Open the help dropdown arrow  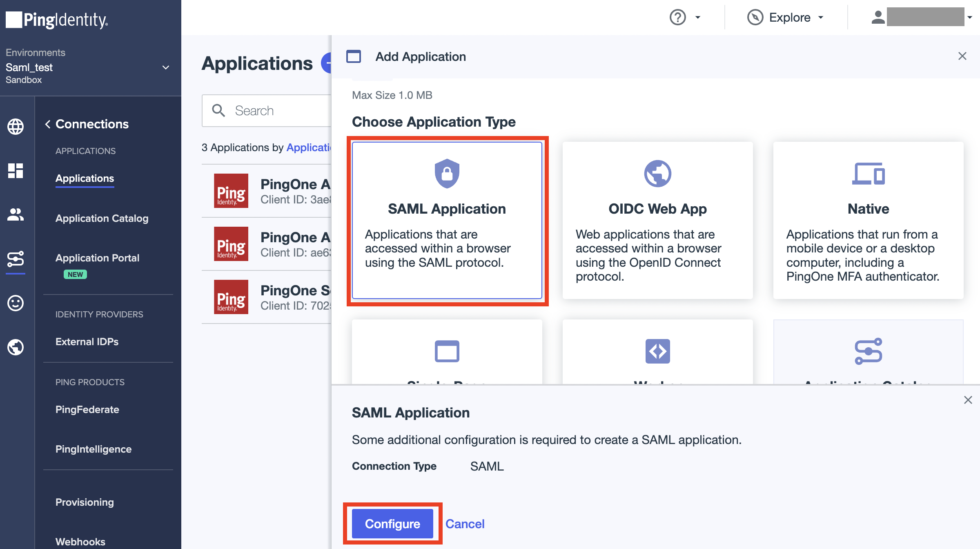698,17
